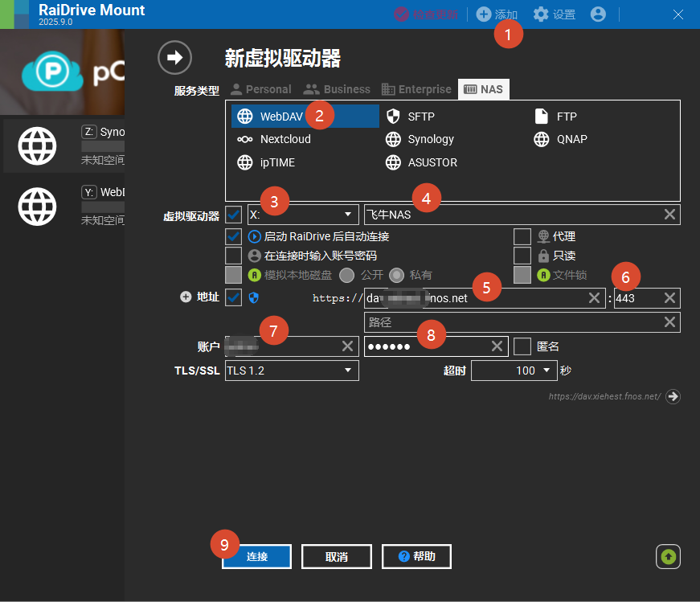Click the Help (帮助) button
The width and height of the screenshot is (700, 602).
pyautogui.click(x=416, y=556)
